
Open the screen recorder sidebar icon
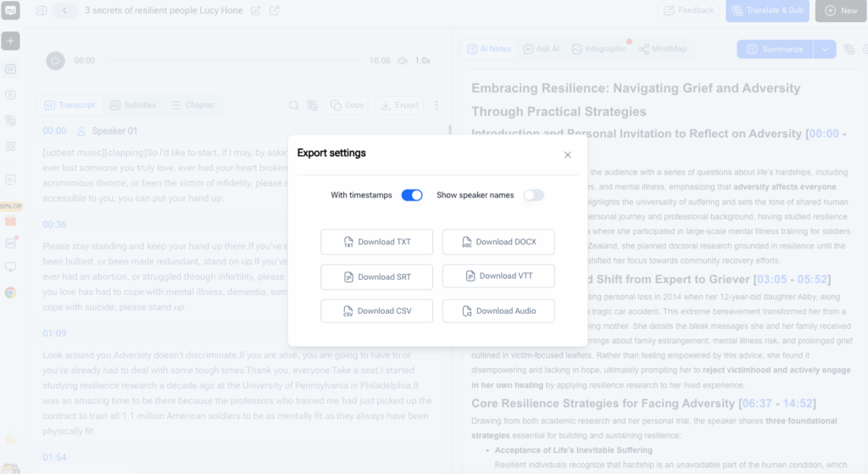10,180
